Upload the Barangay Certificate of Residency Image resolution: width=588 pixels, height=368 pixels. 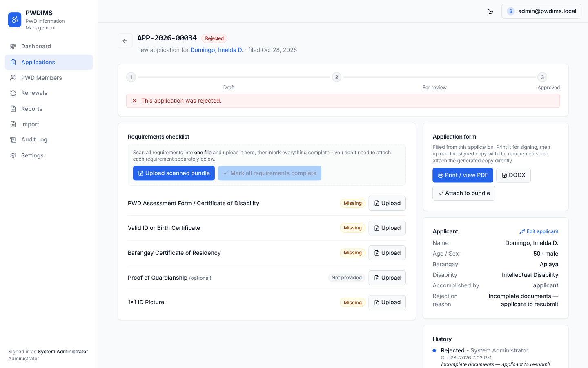[387, 253]
